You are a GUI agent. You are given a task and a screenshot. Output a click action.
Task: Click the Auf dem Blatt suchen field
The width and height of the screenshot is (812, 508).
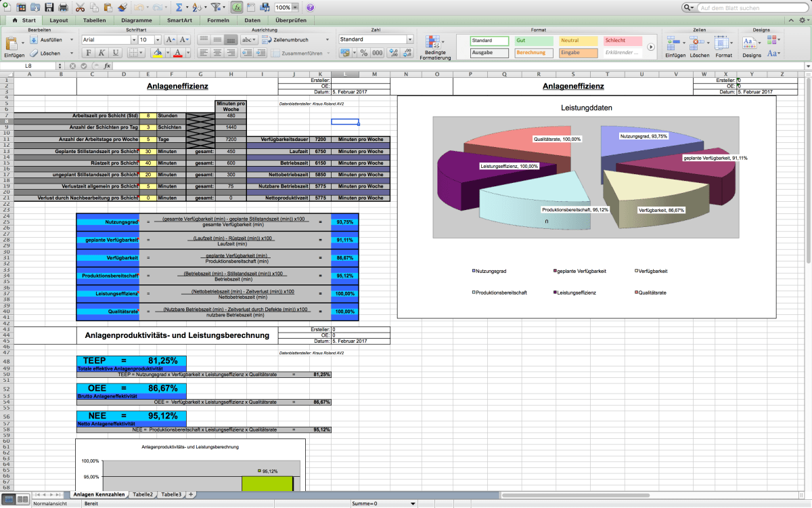(x=750, y=7)
